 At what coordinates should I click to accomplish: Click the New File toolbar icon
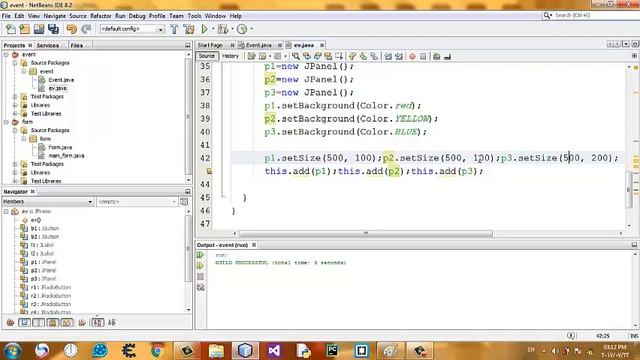click(x=11, y=29)
